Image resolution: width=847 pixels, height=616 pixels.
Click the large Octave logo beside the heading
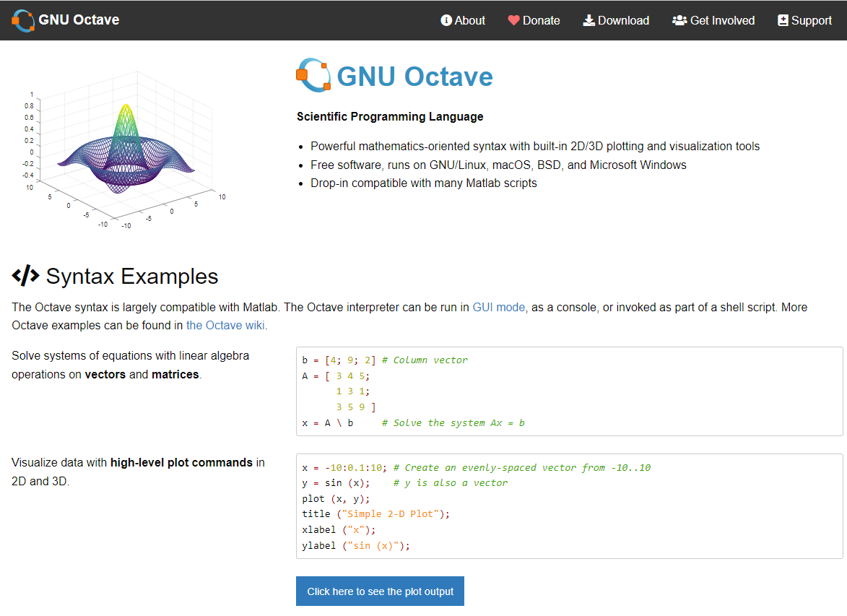tap(313, 75)
